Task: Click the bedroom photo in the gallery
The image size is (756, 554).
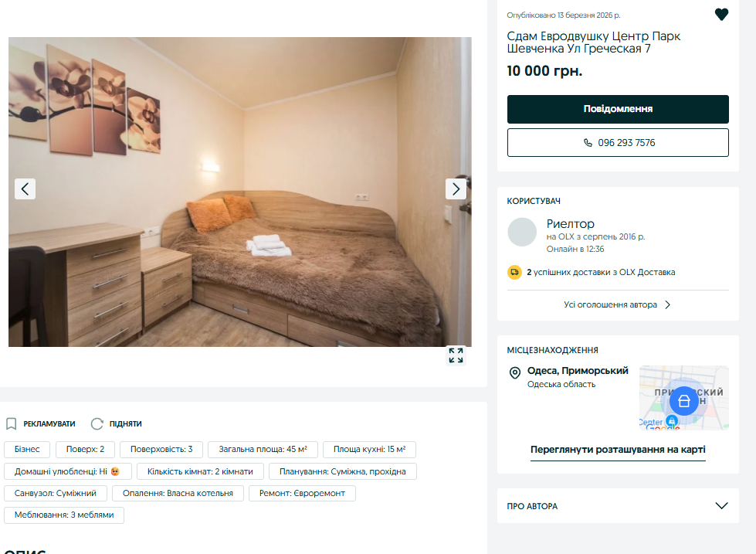Action: click(239, 192)
